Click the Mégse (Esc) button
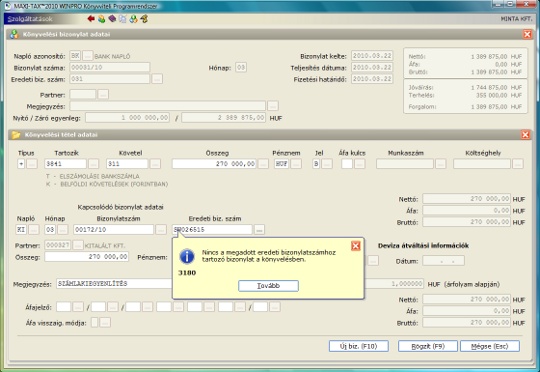Image resolution: width=540 pixels, height=372 pixels. tap(490, 346)
